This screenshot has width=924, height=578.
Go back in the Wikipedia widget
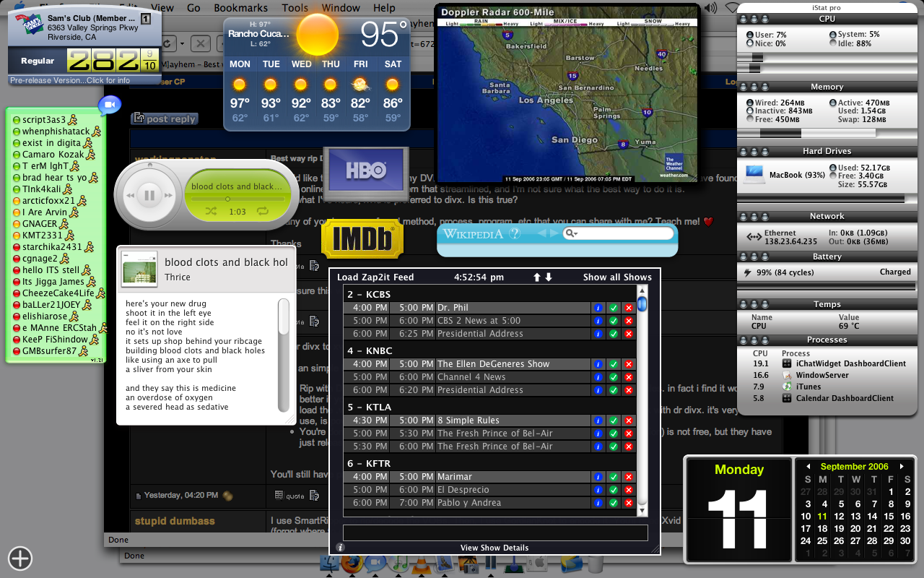click(543, 233)
